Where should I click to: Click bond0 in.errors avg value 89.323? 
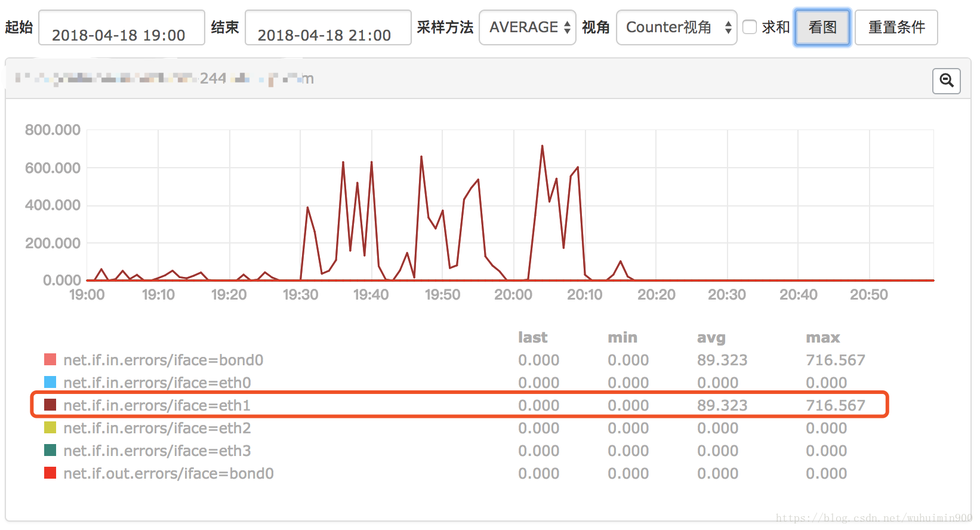click(x=722, y=360)
